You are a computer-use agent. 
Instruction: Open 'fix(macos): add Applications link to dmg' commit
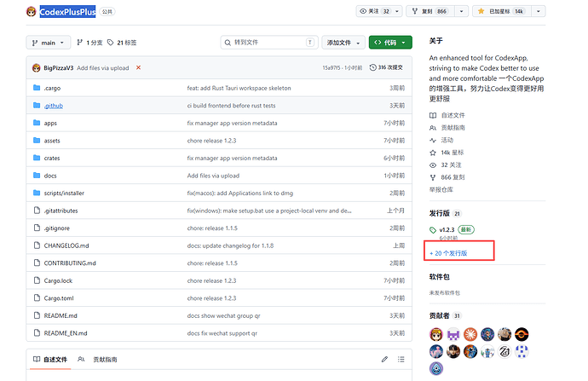pyautogui.click(x=240, y=193)
